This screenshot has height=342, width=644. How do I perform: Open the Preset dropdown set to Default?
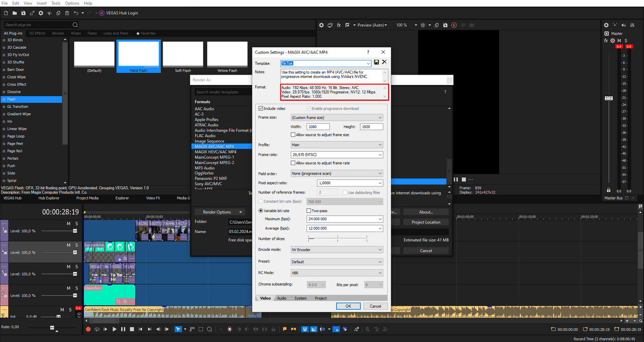[x=337, y=262]
